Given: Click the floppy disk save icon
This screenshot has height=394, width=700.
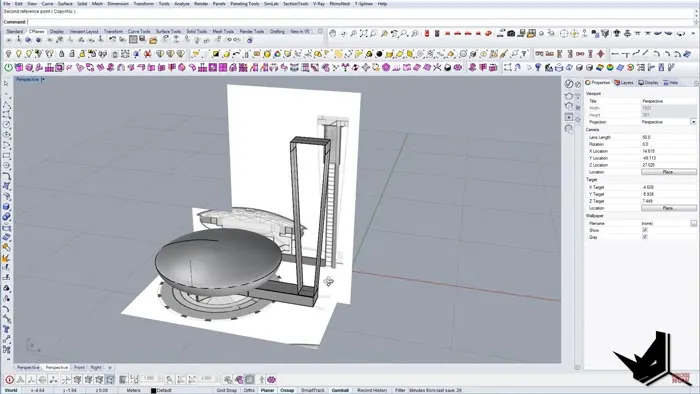Looking at the screenshot, I should click(x=142, y=40).
